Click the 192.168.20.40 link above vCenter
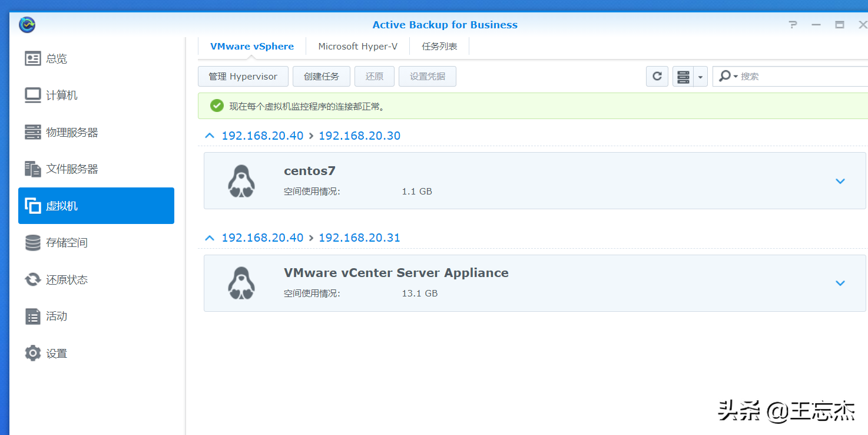The width and height of the screenshot is (868, 435). point(263,238)
